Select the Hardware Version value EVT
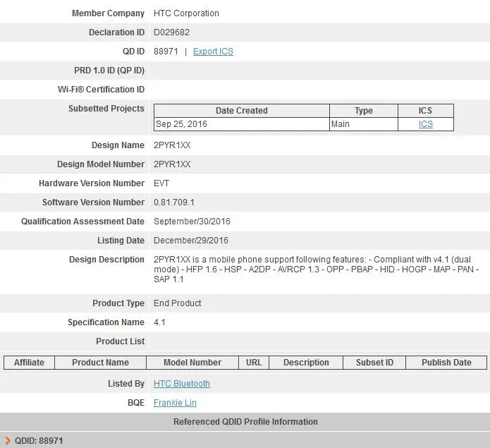Viewport: 490px width, 448px height. click(x=161, y=183)
